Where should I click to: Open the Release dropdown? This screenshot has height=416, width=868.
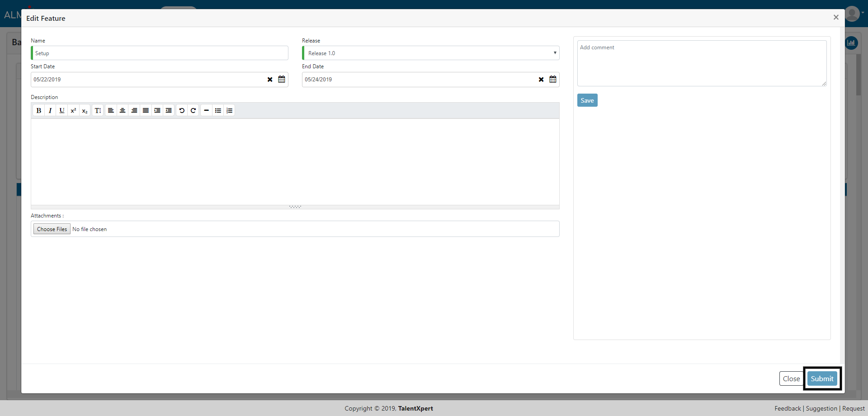pyautogui.click(x=431, y=53)
